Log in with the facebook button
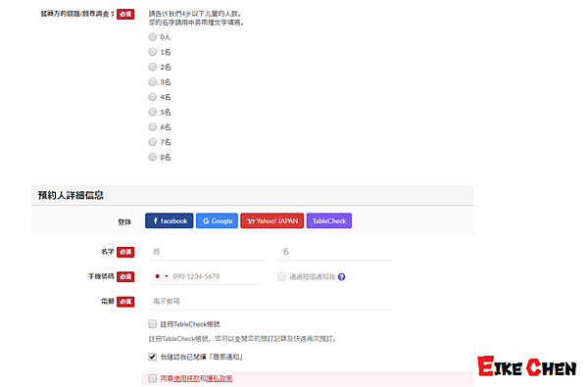The width and height of the screenshot is (588, 387). point(170,220)
